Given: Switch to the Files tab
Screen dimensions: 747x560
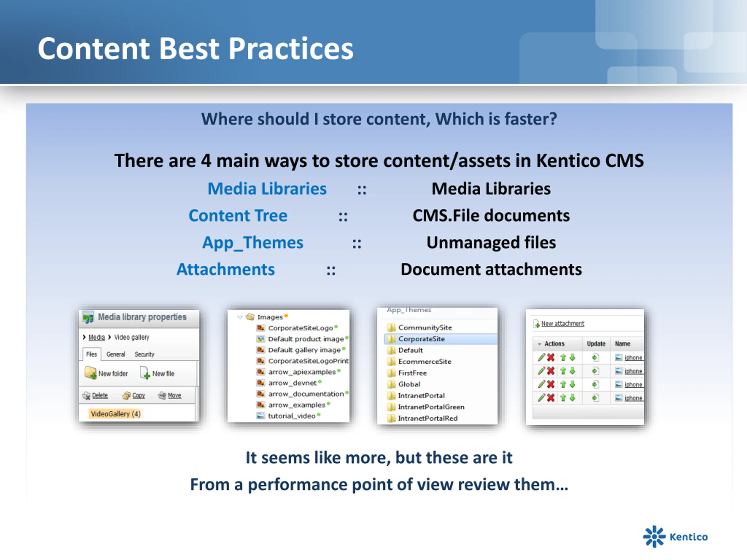Looking at the screenshot, I should pyautogui.click(x=92, y=354).
